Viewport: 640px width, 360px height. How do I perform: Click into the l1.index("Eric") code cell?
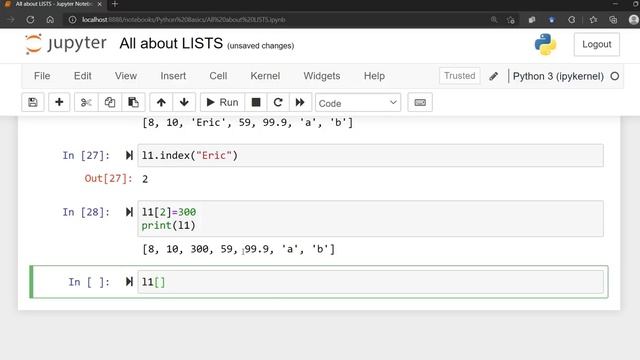pyautogui.click(x=370, y=156)
